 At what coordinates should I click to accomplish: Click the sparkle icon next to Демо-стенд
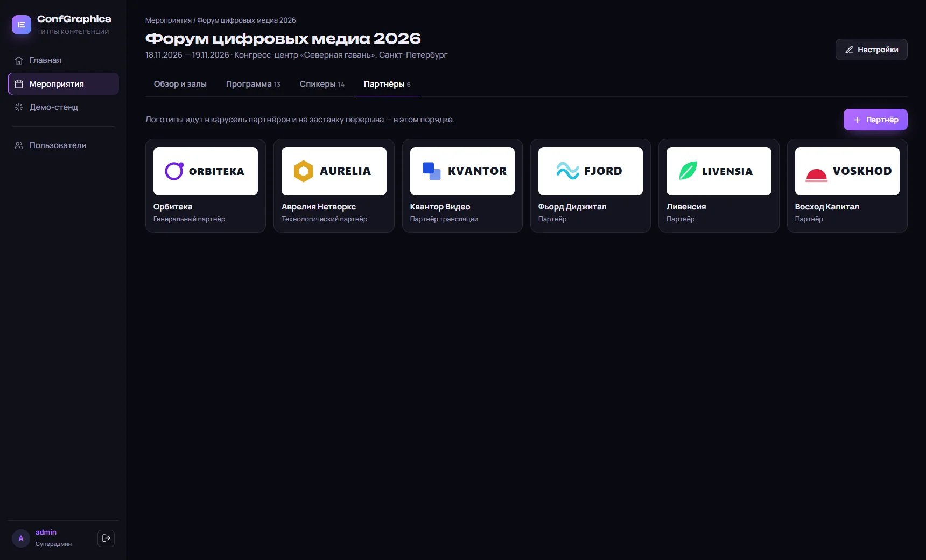(x=19, y=107)
